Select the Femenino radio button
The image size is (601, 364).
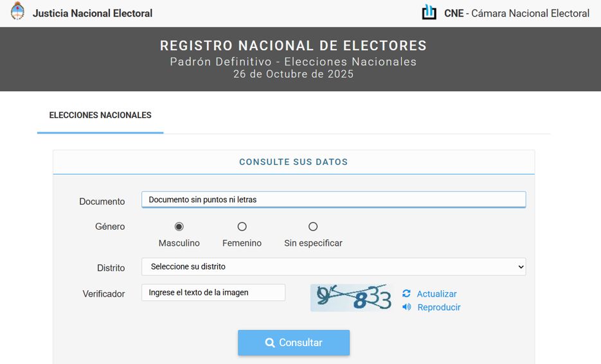[242, 227]
